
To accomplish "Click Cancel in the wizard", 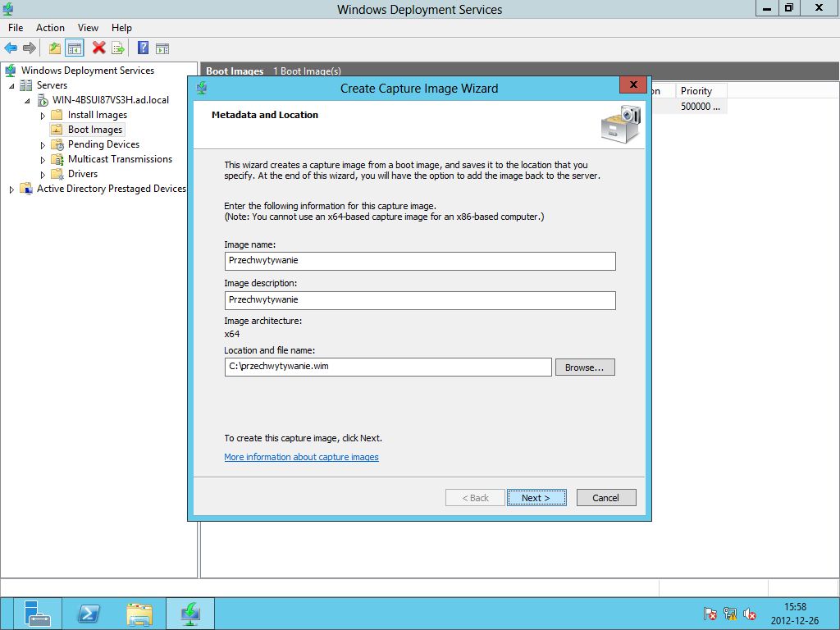I will click(606, 498).
